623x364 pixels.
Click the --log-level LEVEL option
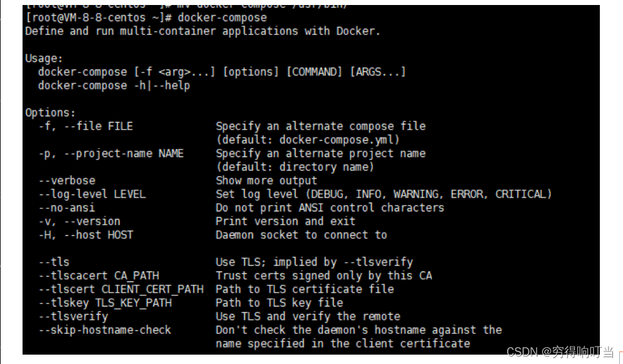tap(92, 194)
